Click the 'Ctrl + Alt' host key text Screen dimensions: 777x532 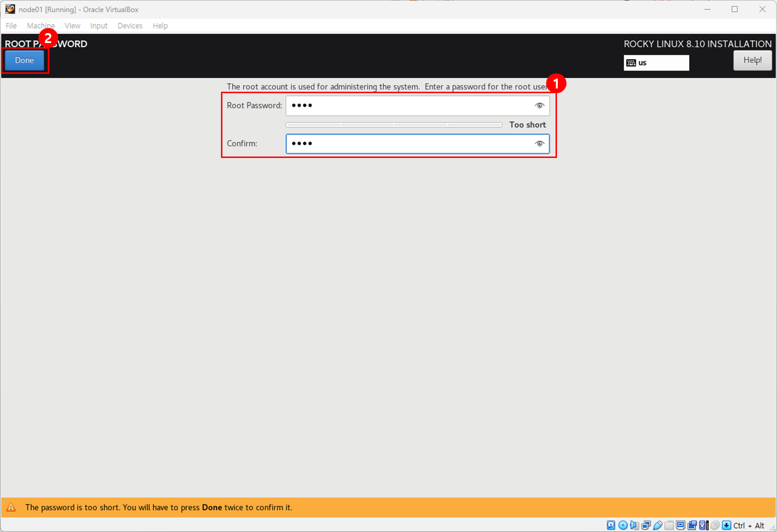coord(749,525)
